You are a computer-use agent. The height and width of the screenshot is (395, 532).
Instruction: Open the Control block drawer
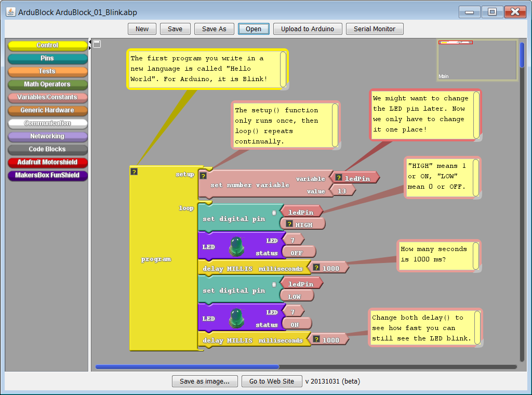pos(47,45)
